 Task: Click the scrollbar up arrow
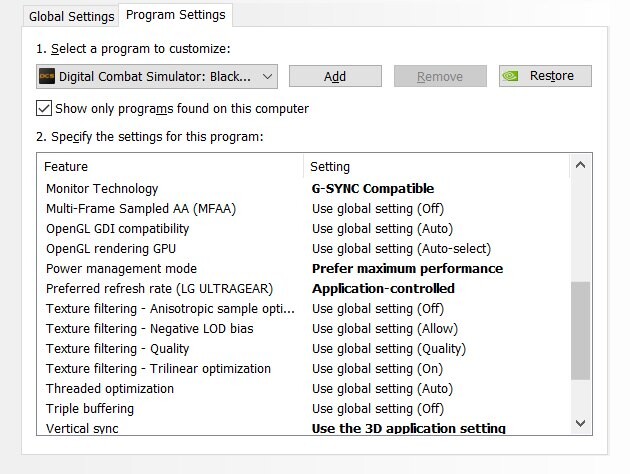coord(580,165)
